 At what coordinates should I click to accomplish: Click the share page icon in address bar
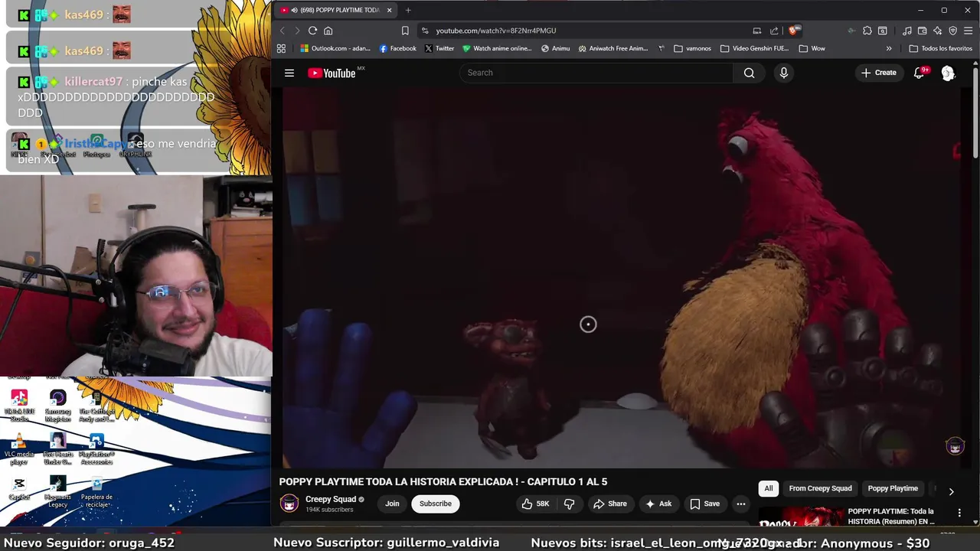(x=774, y=31)
